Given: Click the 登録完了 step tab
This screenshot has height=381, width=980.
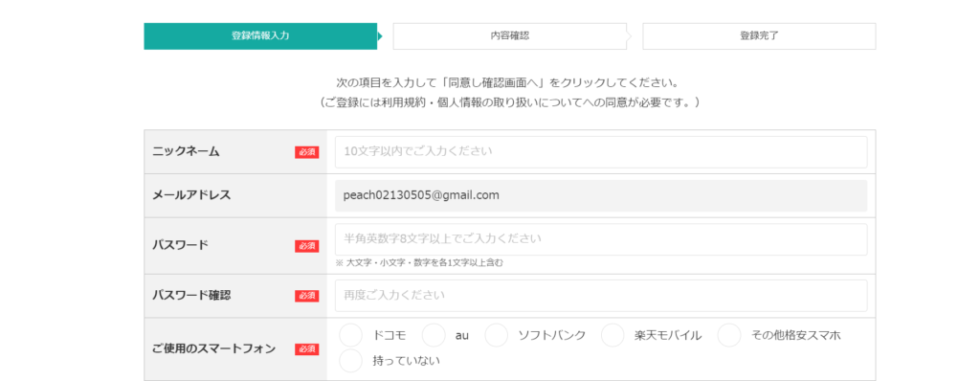Looking at the screenshot, I should (x=759, y=36).
